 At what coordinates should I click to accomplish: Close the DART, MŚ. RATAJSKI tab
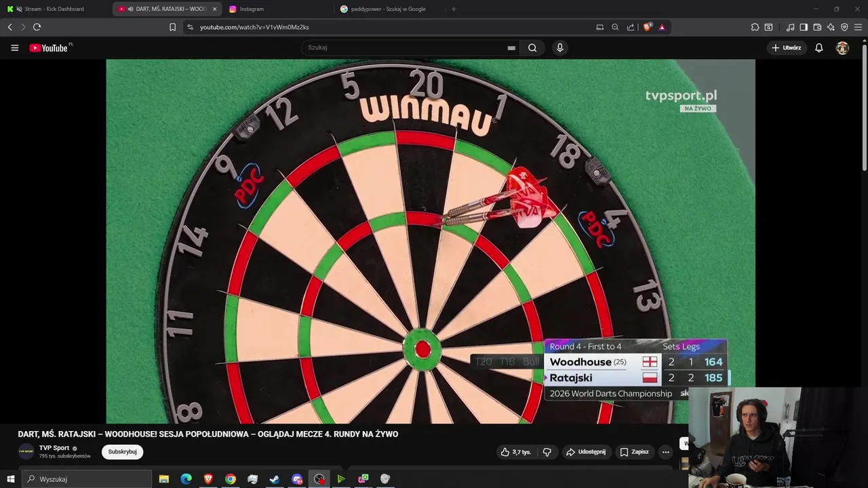214,9
